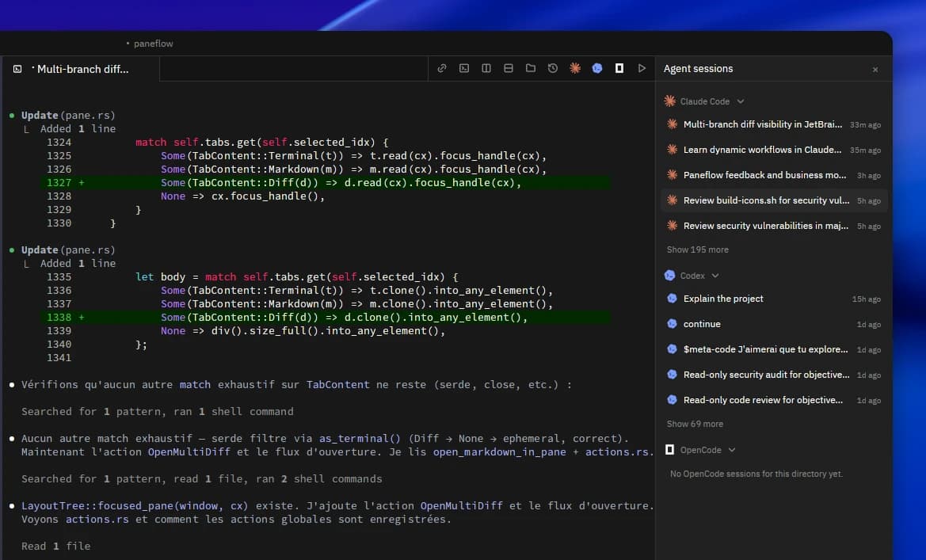Click the open_markdown_in_pane code reference
Viewport: 926px width, 560px height.
(x=499, y=452)
